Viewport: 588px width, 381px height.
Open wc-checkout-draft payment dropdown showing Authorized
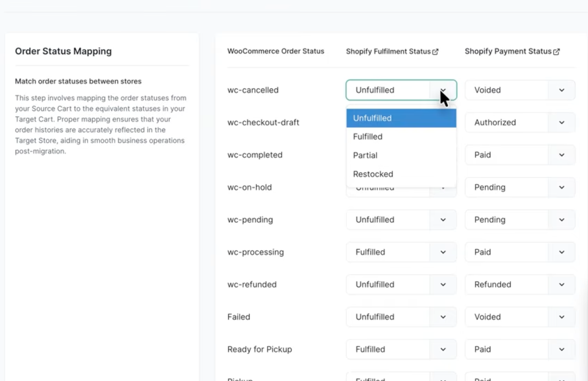point(520,123)
